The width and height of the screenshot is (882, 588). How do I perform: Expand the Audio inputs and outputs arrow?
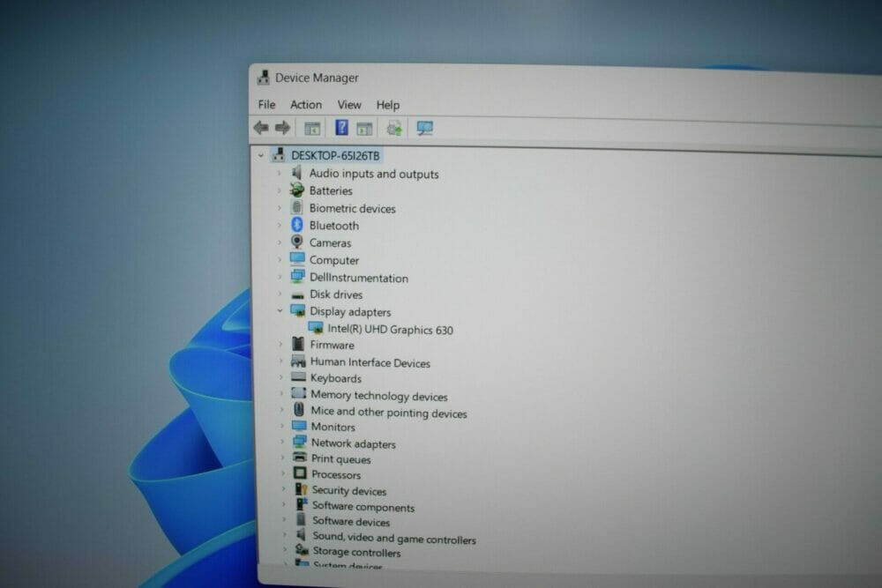click(279, 173)
